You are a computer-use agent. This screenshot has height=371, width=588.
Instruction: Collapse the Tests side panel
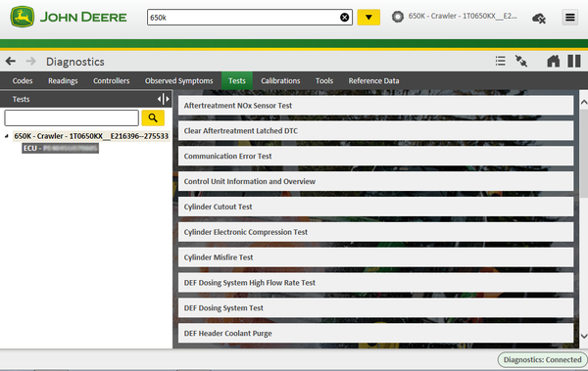pyautogui.click(x=164, y=99)
